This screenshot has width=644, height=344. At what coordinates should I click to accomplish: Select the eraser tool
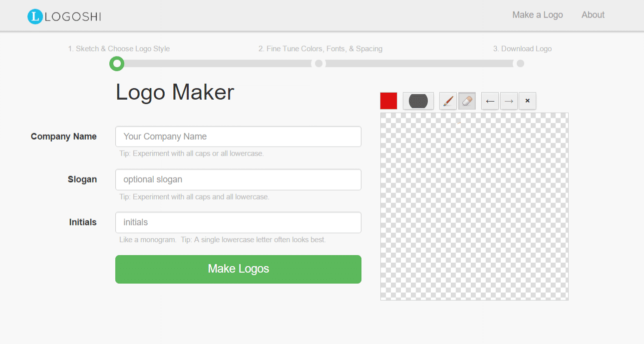467,101
